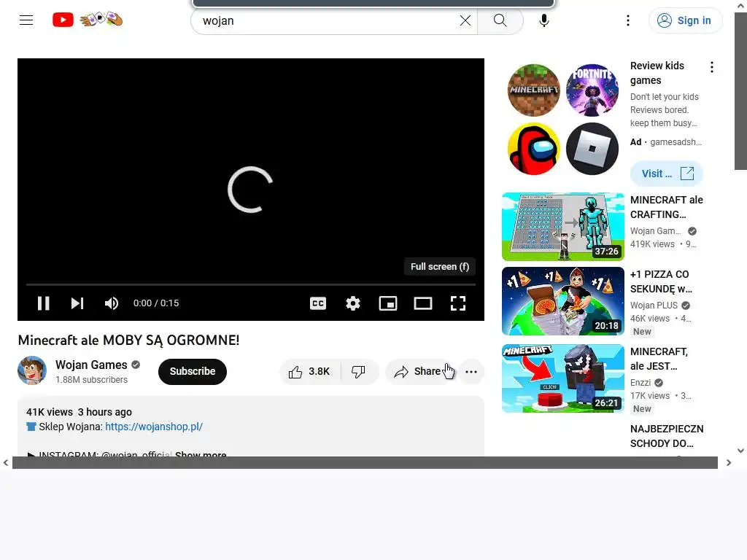Click the magnifier search button

pos(500,20)
